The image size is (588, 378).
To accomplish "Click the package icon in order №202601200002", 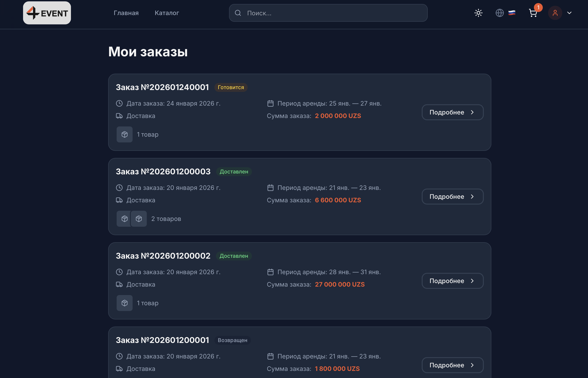I will (x=124, y=303).
